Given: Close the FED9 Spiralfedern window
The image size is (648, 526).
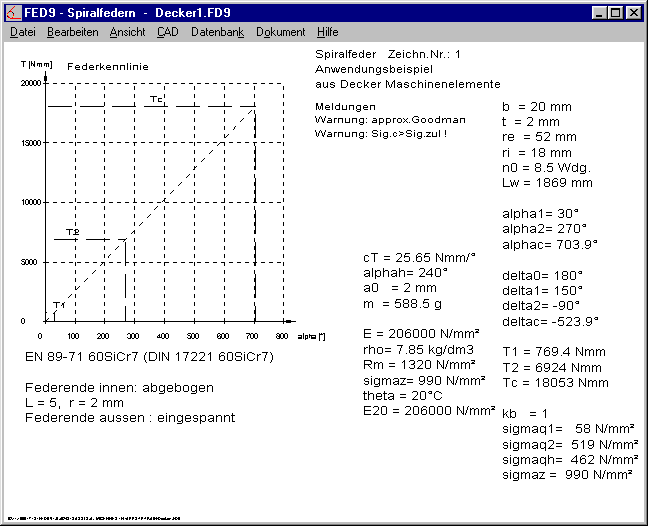Looking at the screenshot, I should 633,12.
